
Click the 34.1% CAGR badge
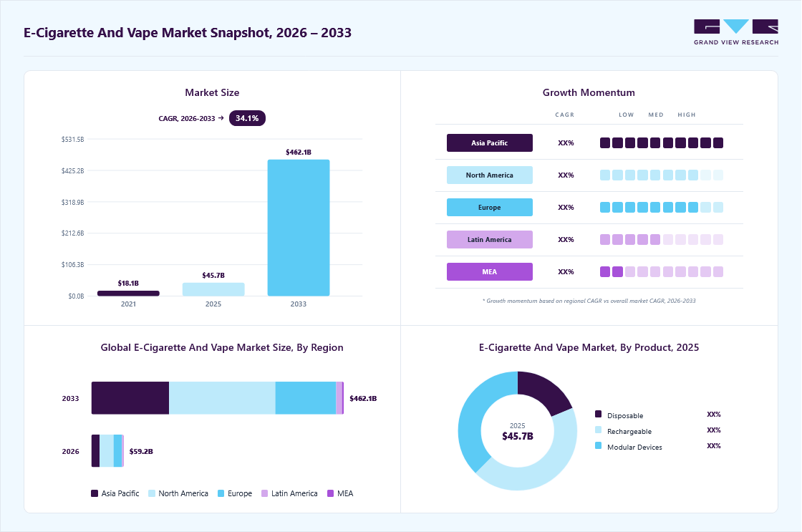(x=247, y=118)
